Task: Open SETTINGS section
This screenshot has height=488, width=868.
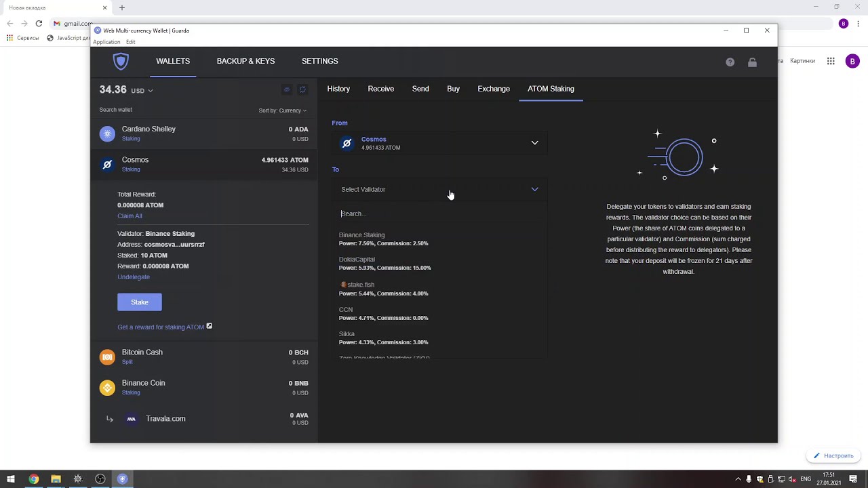Action: click(320, 61)
